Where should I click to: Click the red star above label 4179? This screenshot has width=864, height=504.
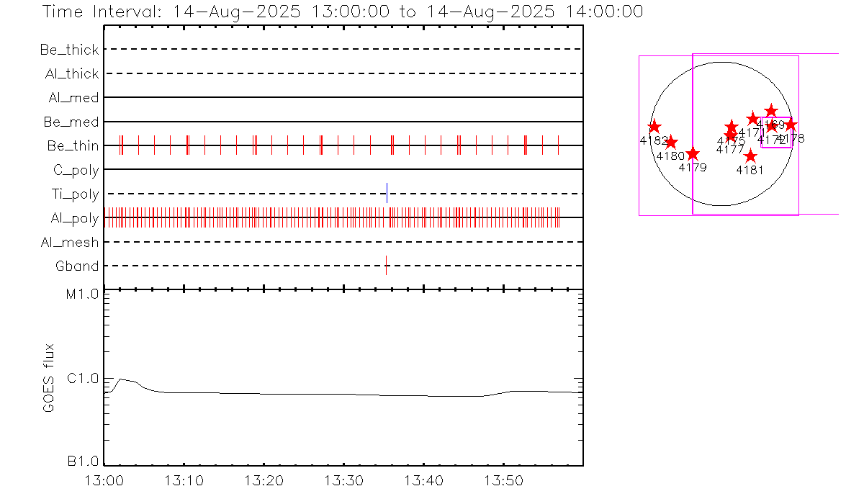click(x=693, y=154)
